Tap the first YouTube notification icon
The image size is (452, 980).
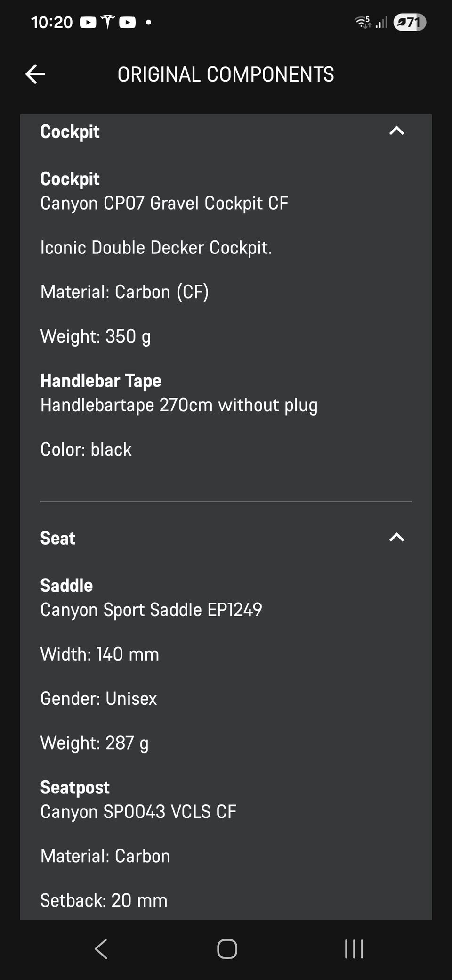[88, 22]
